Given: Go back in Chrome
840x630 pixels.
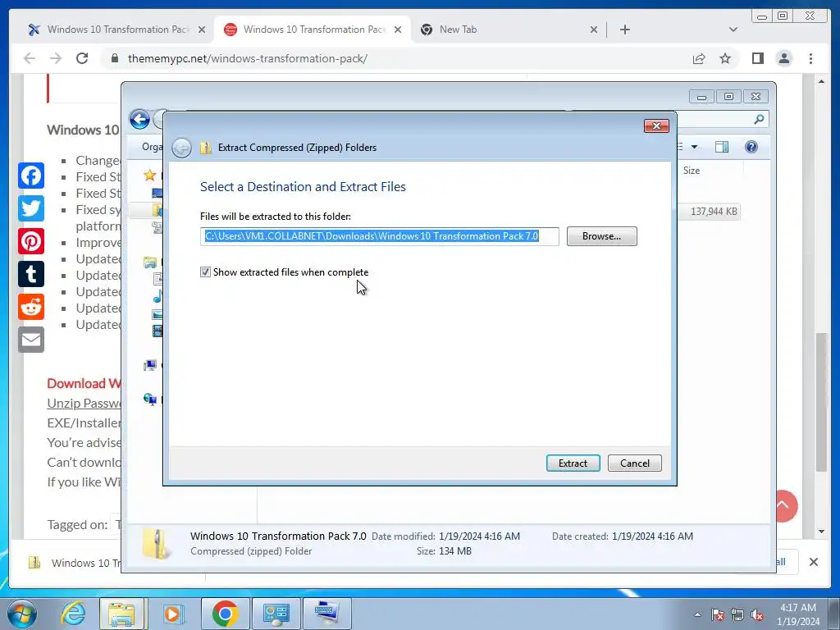Looking at the screenshot, I should 30,58.
